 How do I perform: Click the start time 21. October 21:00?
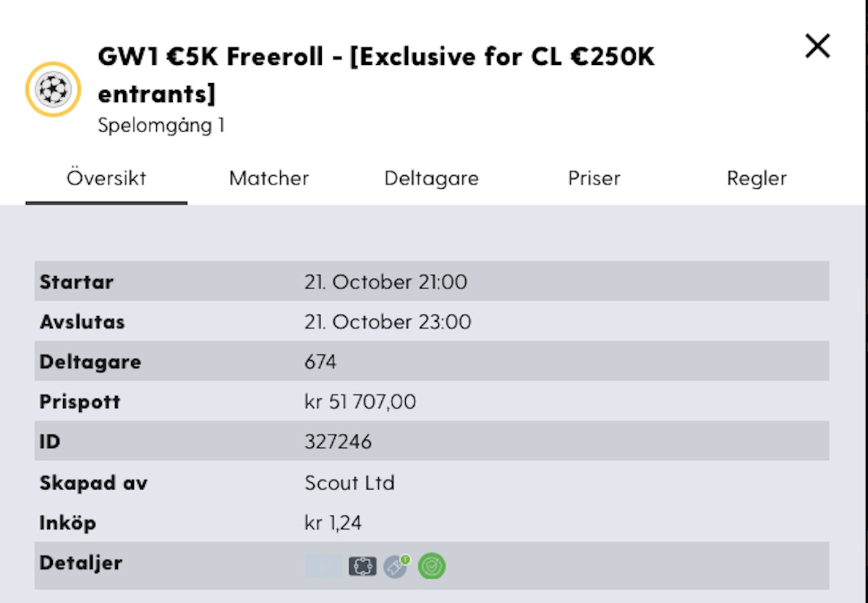click(x=386, y=282)
